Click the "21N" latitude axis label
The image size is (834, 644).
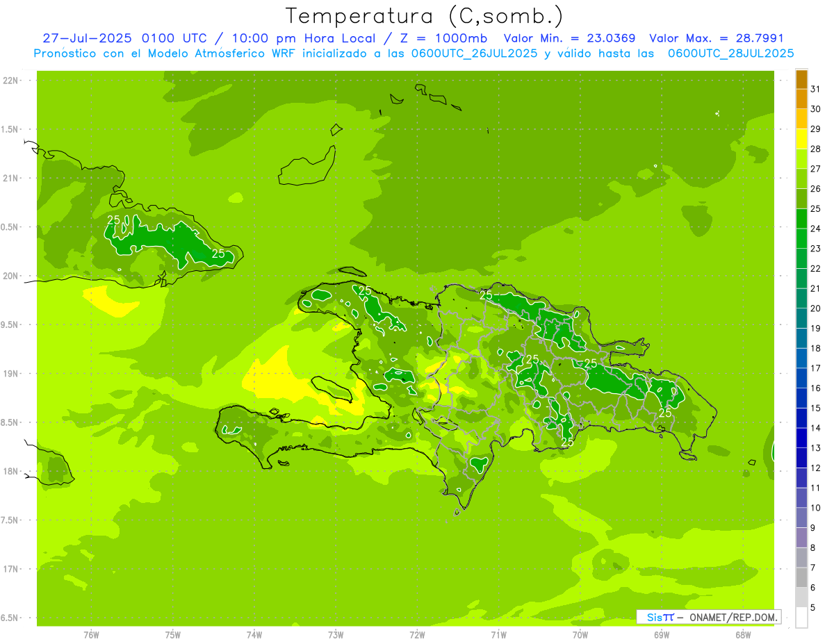pyautogui.click(x=11, y=178)
